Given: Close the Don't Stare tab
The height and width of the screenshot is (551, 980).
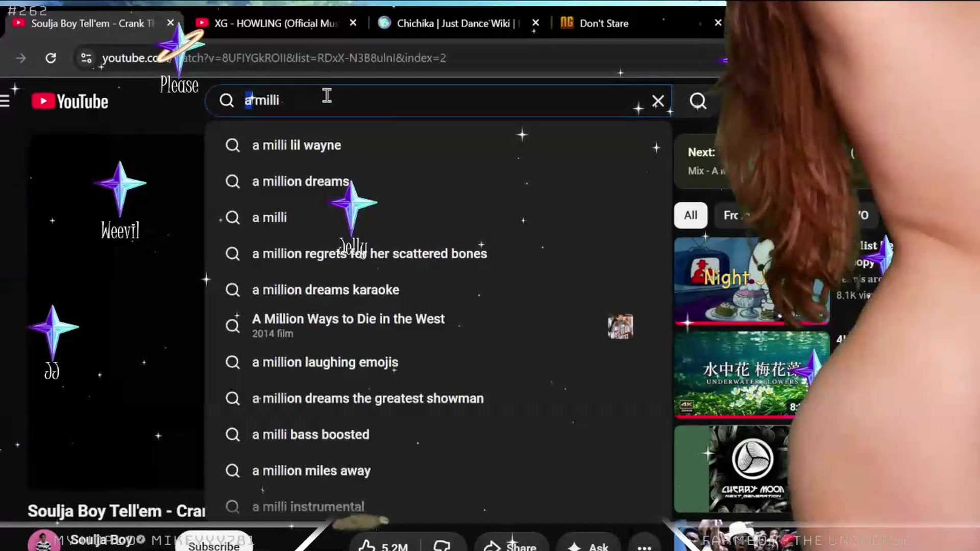Looking at the screenshot, I should tap(718, 23).
